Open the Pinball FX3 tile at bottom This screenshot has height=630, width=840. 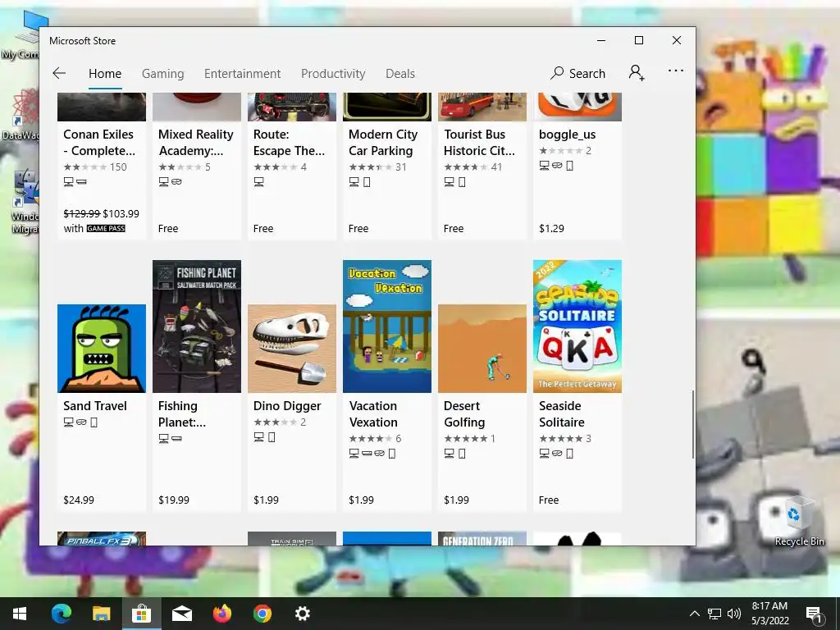point(101,538)
